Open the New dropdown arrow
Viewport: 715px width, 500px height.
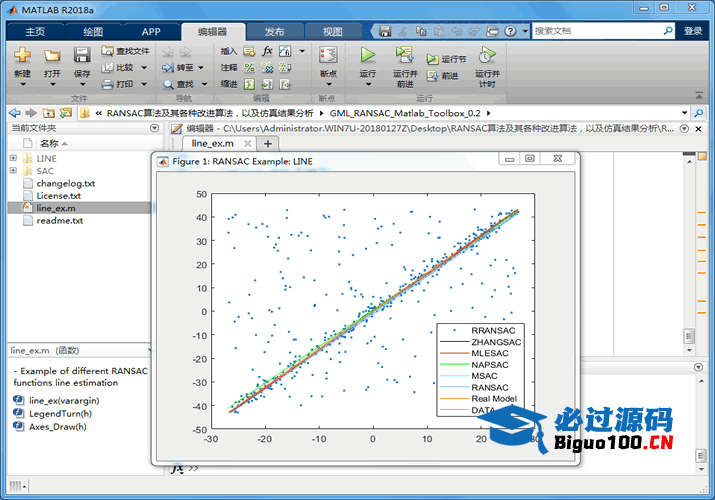(x=22, y=84)
